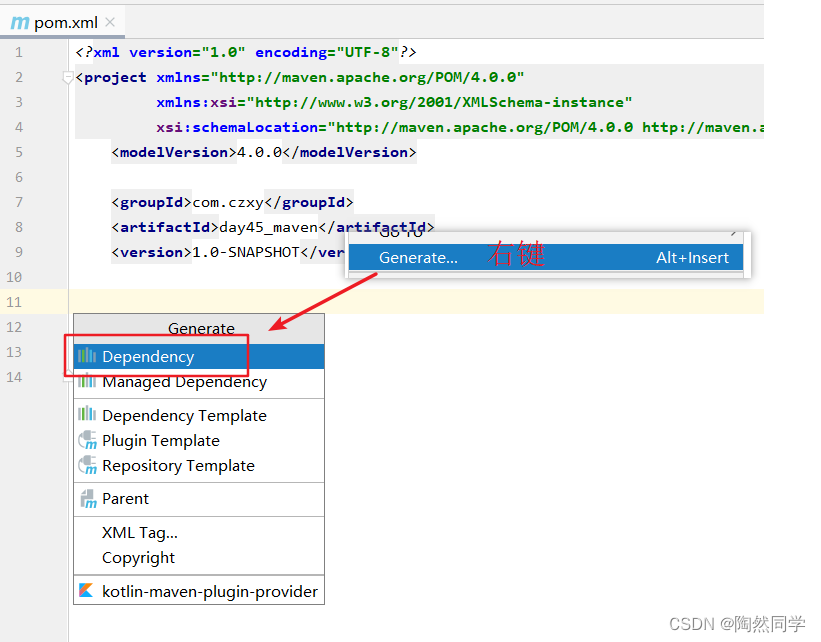
Task: Click the Maven icon on pom.xml tab
Action: [x=20, y=23]
